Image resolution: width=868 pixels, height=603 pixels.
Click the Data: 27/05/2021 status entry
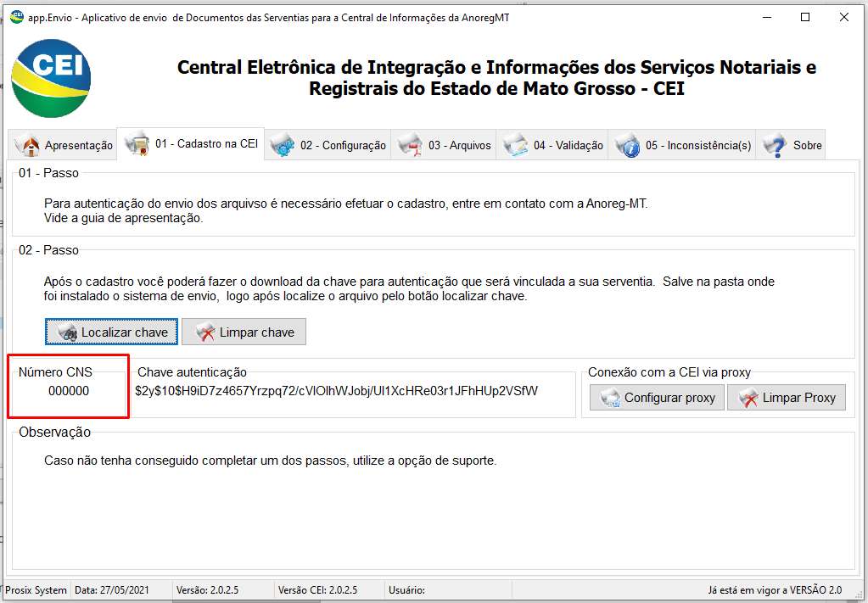point(112,590)
